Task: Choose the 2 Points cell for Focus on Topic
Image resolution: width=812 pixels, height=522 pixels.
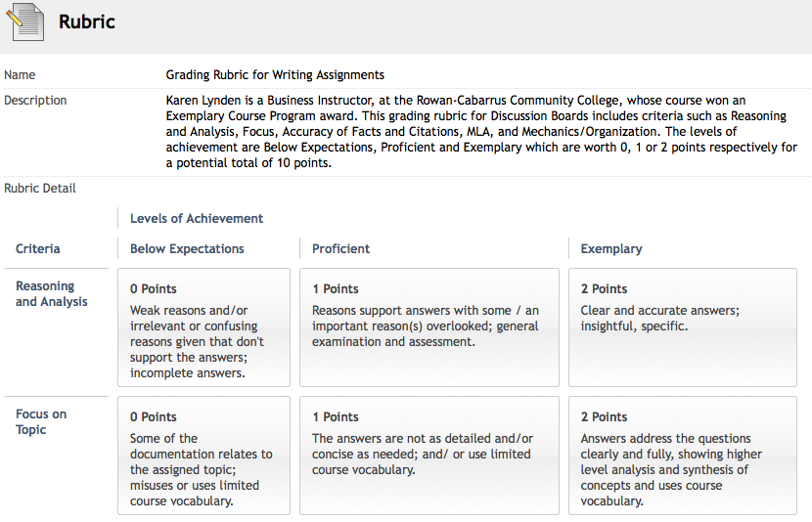Action: [683, 456]
